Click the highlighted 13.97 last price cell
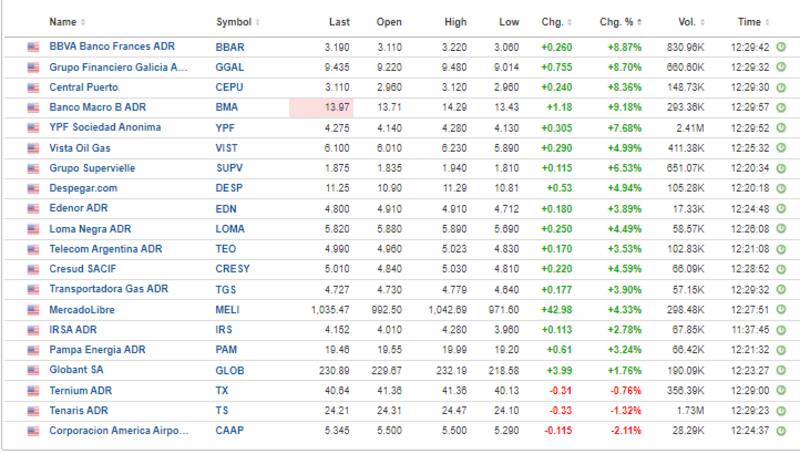The width and height of the screenshot is (800, 454). pyautogui.click(x=321, y=107)
